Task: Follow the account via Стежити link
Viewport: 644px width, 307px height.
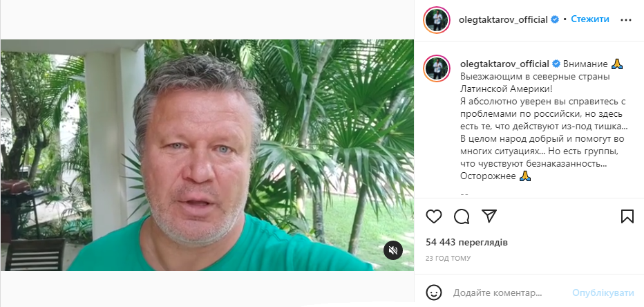Action: (x=590, y=19)
